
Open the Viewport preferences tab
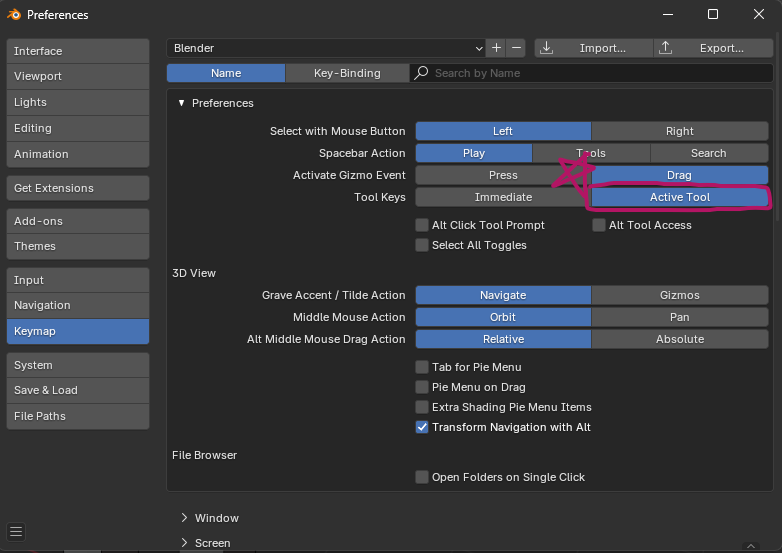[78, 76]
